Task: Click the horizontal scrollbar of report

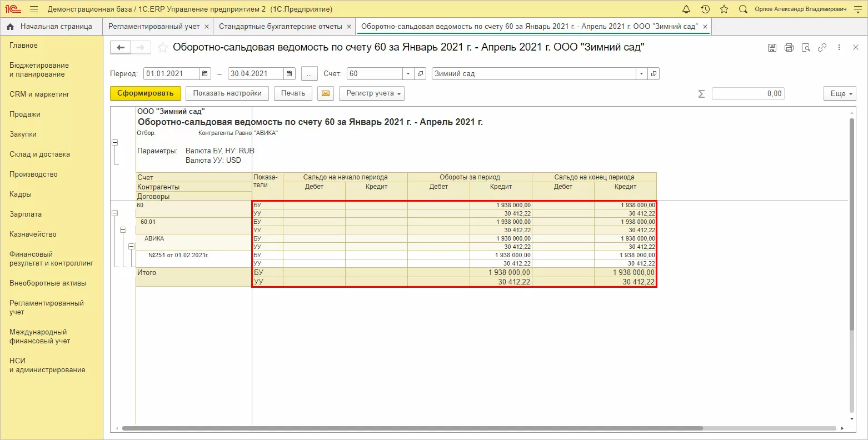Action: (x=411, y=428)
